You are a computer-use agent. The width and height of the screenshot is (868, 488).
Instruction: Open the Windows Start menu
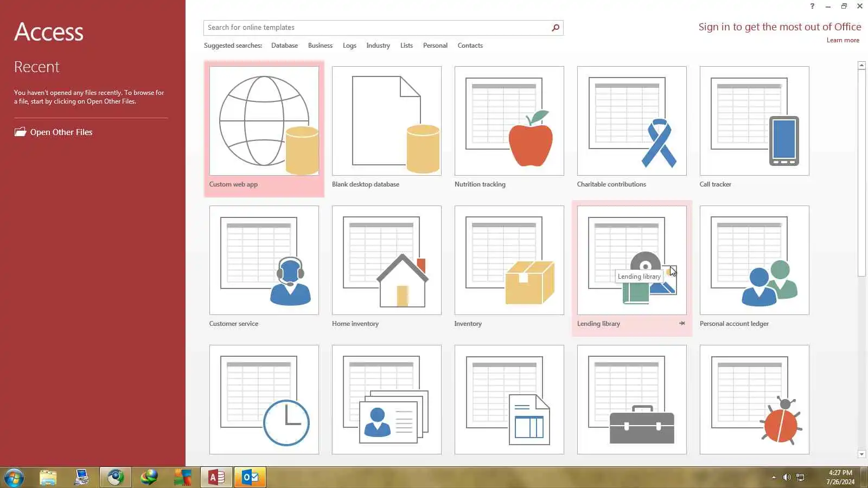(x=14, y=478)
